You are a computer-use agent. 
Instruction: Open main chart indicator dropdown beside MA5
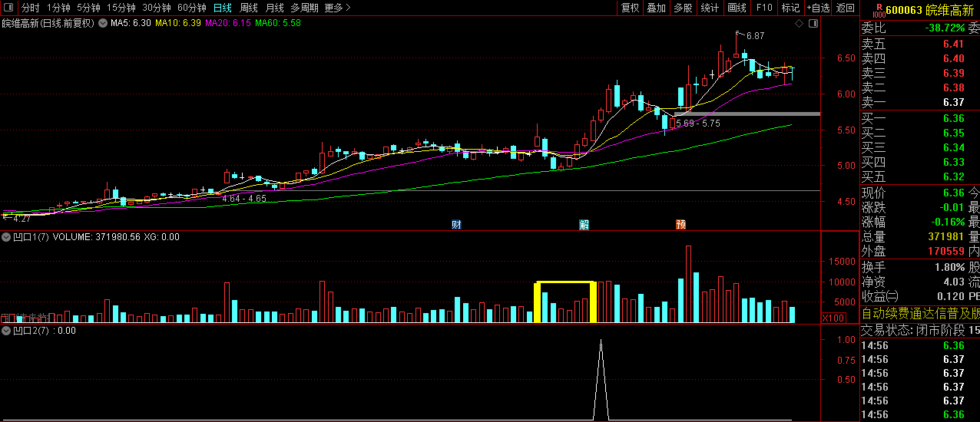(104, 23)
